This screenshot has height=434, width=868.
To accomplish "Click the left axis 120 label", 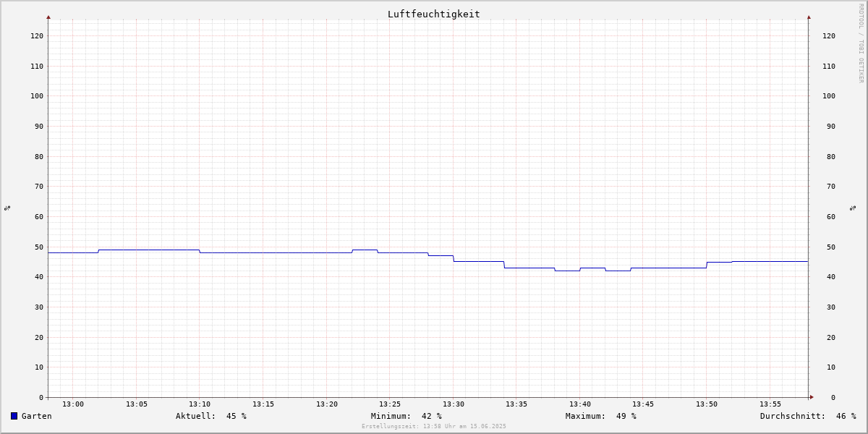I will point(37,35).
